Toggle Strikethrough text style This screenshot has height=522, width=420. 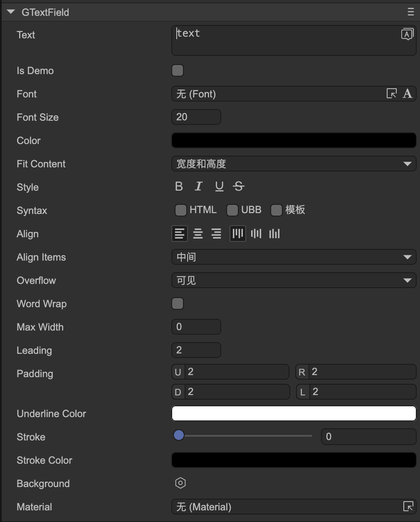[x=239, y=186]
